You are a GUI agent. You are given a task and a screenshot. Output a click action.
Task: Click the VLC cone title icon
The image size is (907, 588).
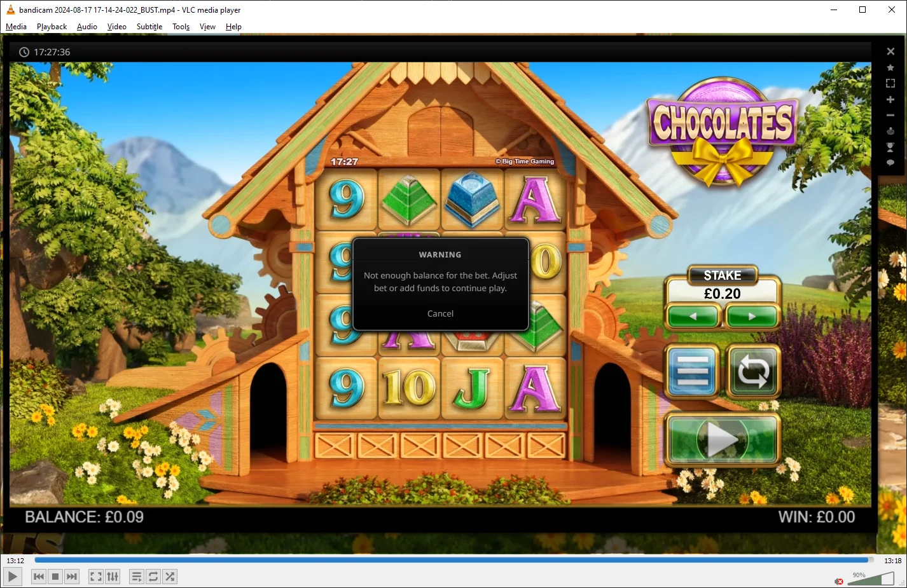pyautogui.click(x=10, y=10)
